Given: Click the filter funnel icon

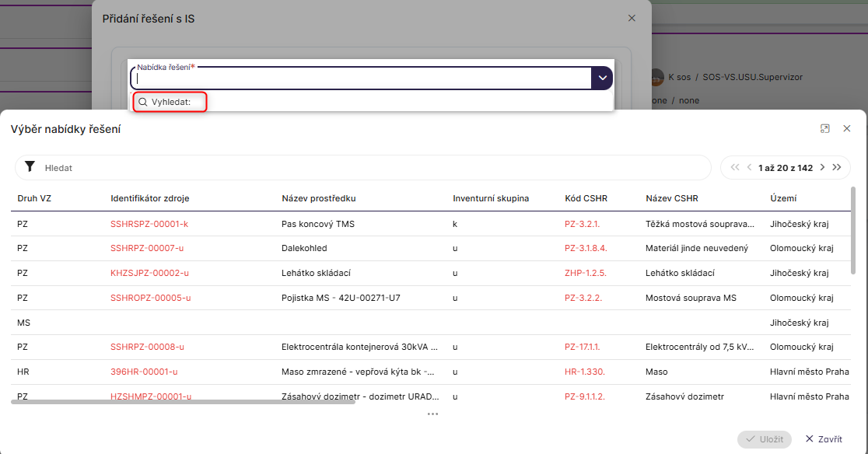Looking at the screenshot, I should click(30, 167).
